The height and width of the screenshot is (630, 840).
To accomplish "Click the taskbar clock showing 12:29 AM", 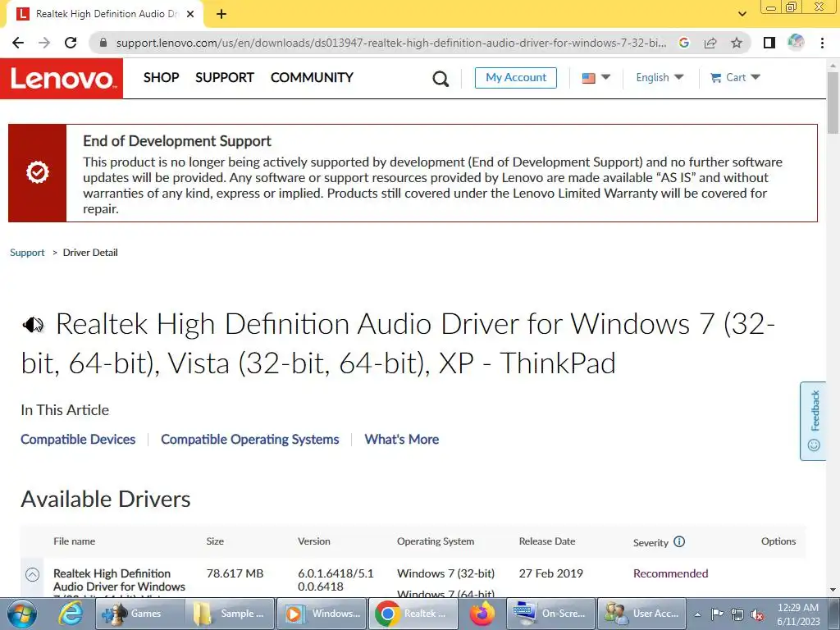I will click(797, 614).
